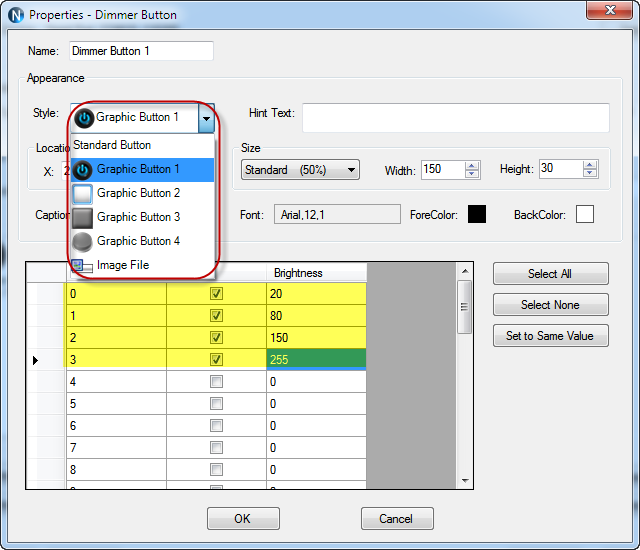640x550 pixels.
Task: Click the Select All button
Action: [x=551, y=274]
